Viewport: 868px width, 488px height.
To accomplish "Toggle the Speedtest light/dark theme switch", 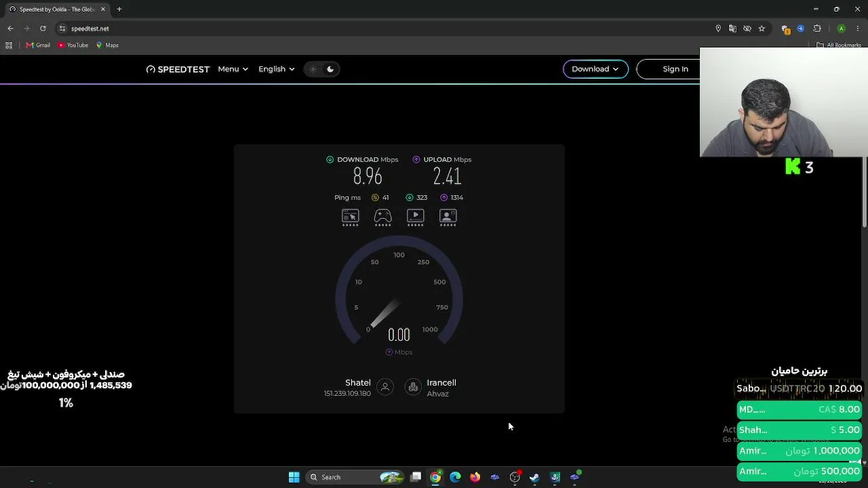I will pos(321,69).
